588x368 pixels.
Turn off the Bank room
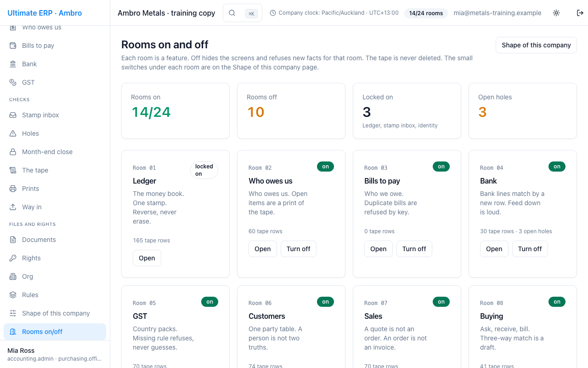(x=530, y=249)
